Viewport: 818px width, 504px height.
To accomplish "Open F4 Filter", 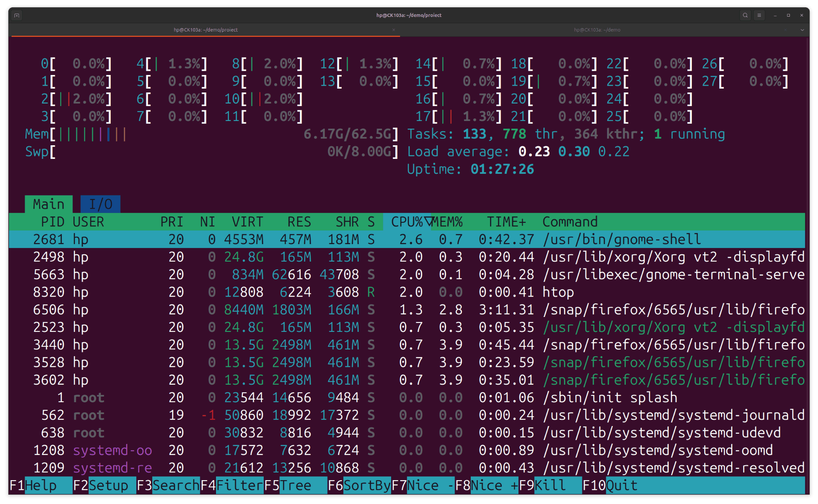I will click(232, 485).
